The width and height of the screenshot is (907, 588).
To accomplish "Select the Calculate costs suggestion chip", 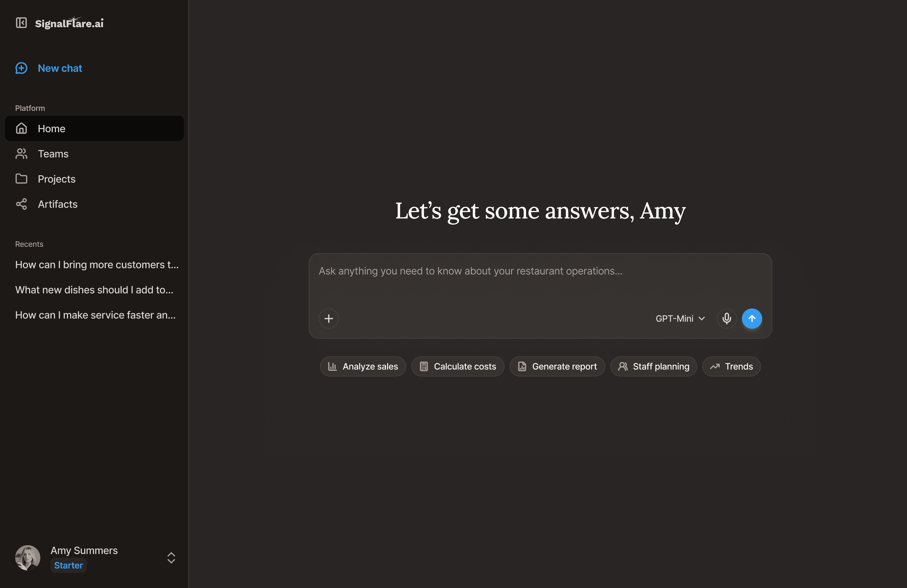I will (458, 366).
